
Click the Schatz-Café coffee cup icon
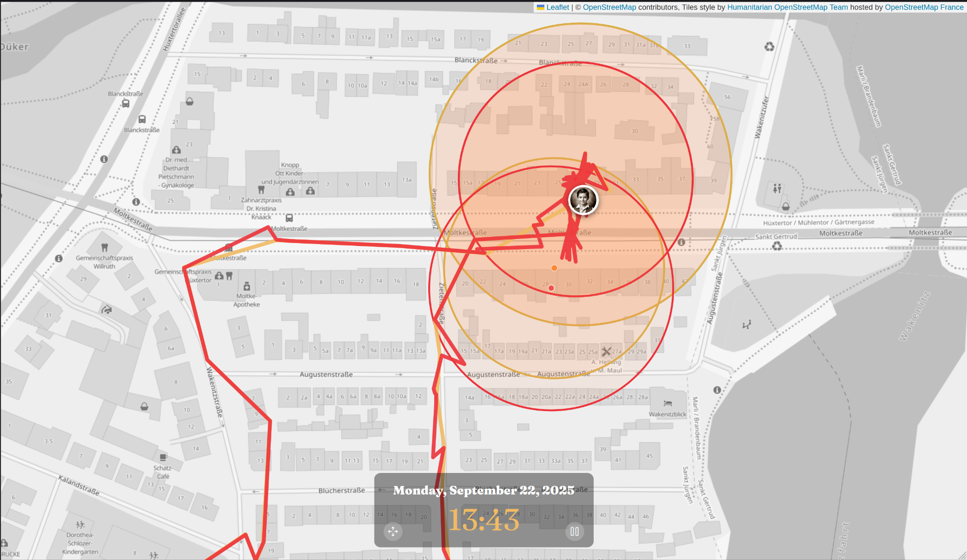[x=163, y=457]
